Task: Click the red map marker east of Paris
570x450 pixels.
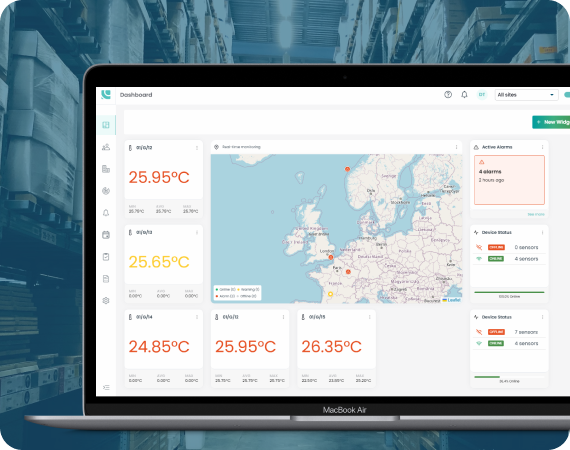Action: (x=348, y=272)
